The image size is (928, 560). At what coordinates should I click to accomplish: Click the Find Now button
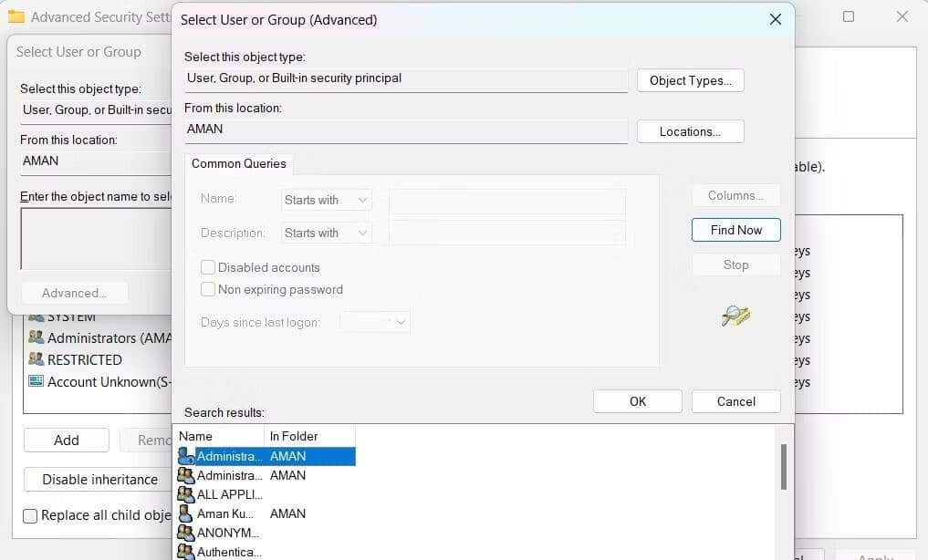pos(735,230)
